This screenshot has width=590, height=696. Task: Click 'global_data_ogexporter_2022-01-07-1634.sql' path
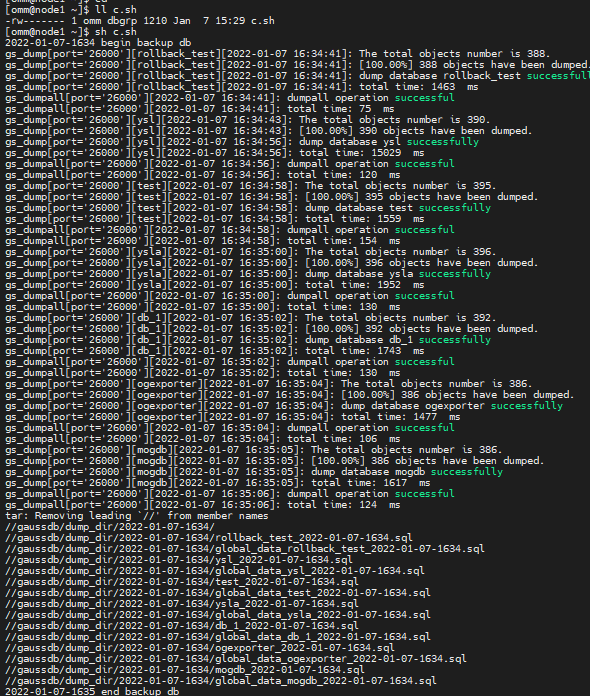236,659
